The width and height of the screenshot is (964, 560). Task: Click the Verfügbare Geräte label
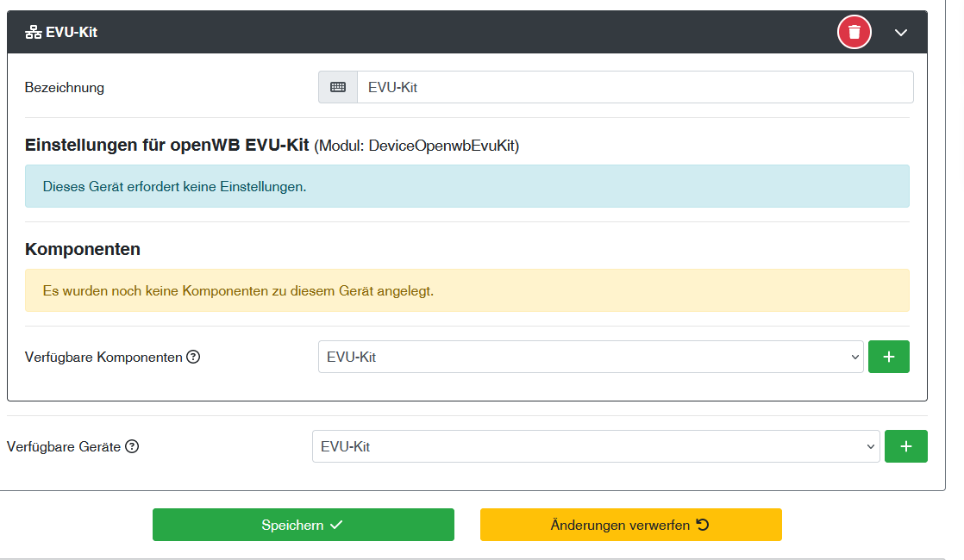(63, 447)
